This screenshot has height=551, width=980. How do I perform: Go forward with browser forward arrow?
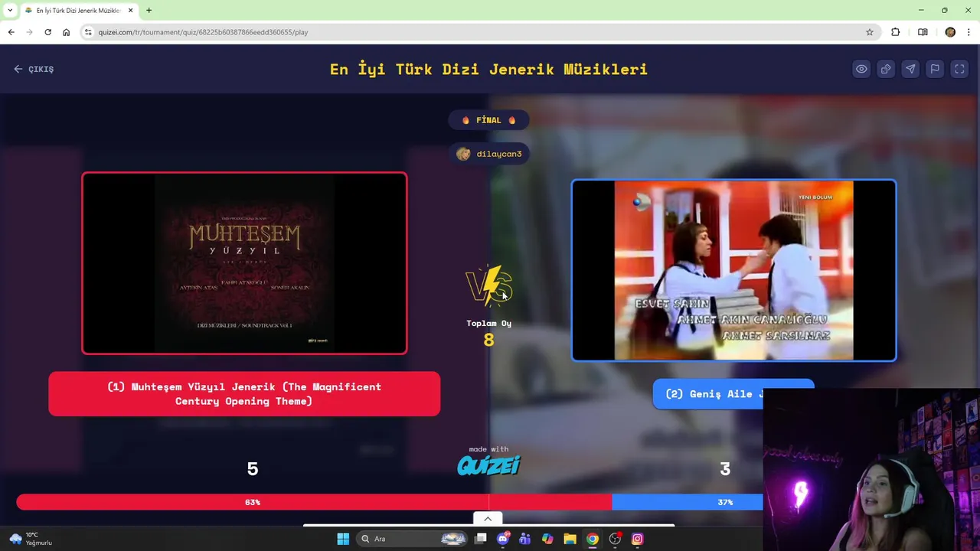pyautogui.click(x=29, y=32)
